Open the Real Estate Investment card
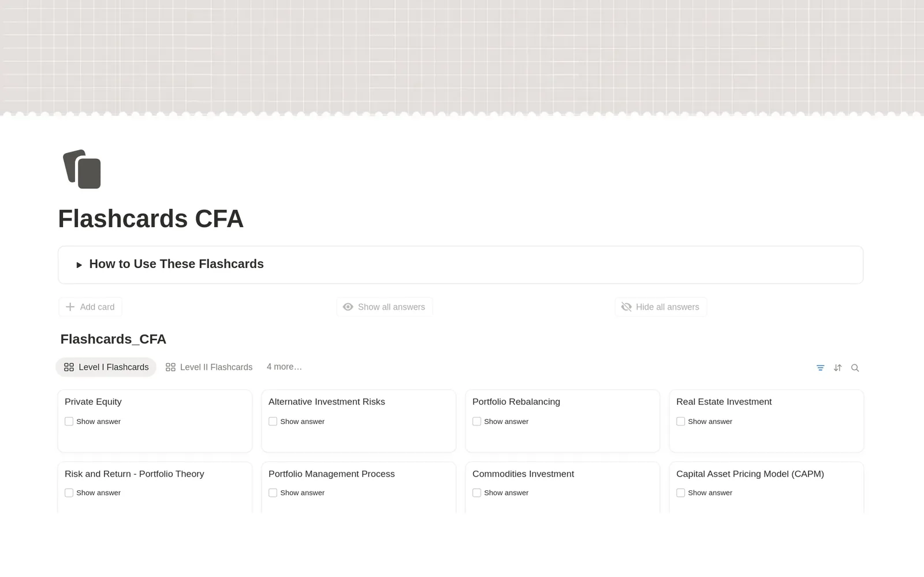Screen dimensions: 924x577 pyautogui.click(x=766, y=421)
